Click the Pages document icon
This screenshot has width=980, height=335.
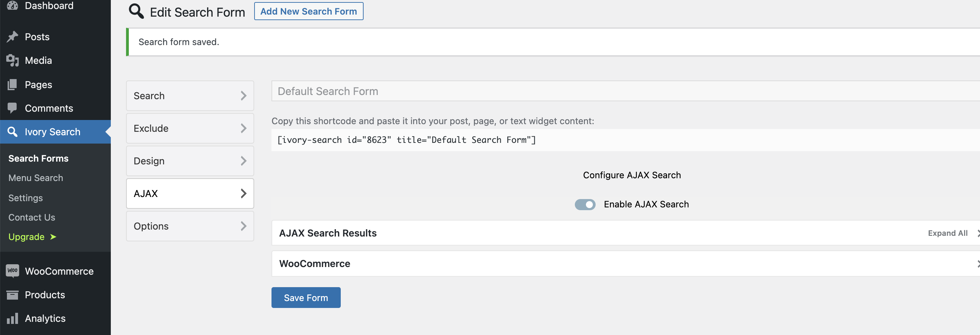coord(12,84)
